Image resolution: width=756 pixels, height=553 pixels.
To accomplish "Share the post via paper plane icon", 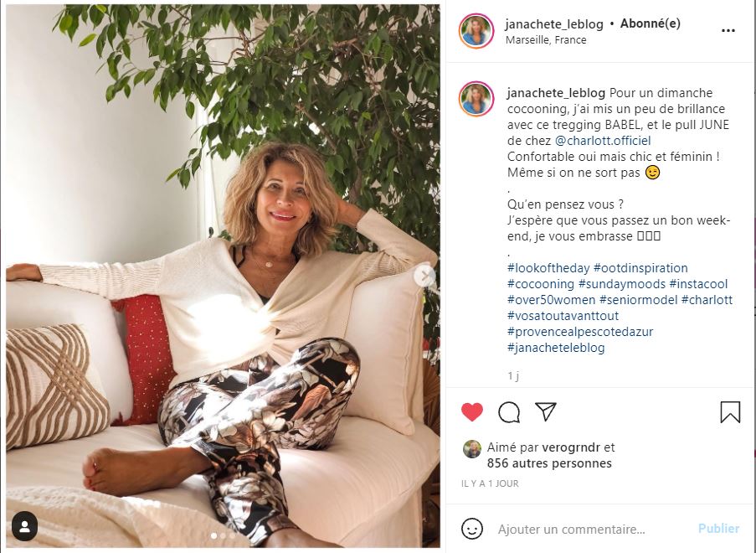I will point(546,411).
